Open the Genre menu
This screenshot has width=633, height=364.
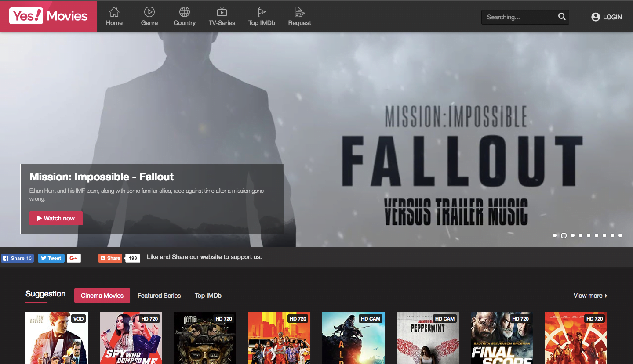pos(149,17)
